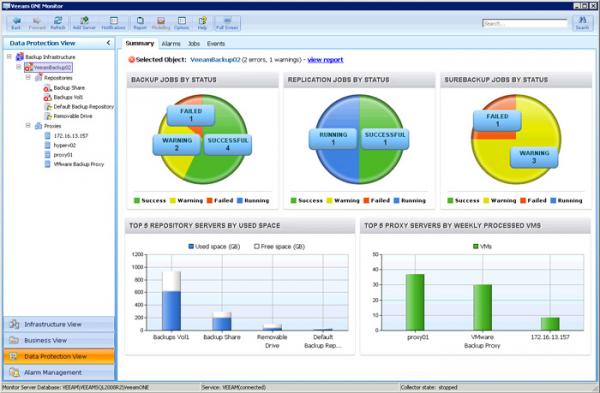Click Free space (GB) legend entry
Screen dimensions: 600x393
[x=279, y=247]
